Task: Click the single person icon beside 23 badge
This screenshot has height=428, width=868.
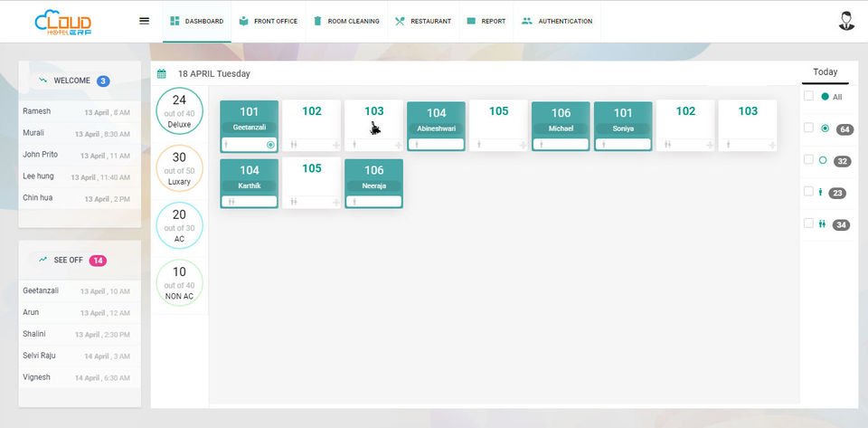Action: click(x=820, y=192)
